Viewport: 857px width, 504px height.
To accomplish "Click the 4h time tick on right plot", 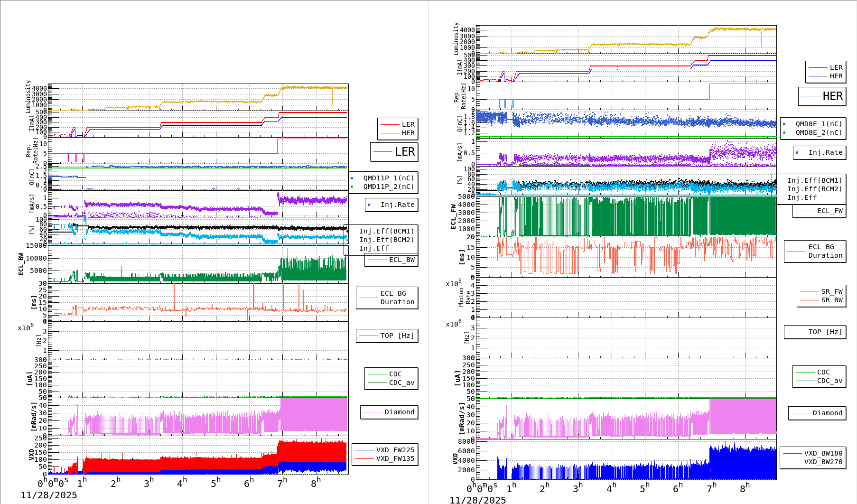I will click(x=611, y=488).
